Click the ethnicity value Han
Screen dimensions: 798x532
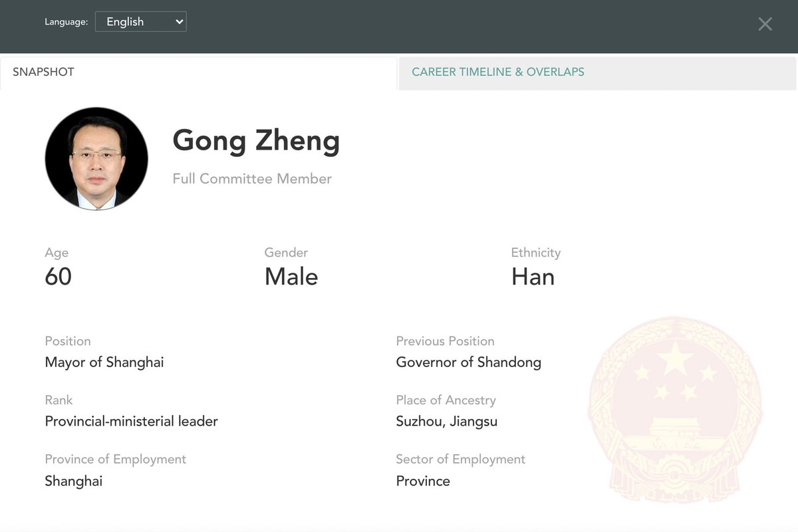tap(533, 277)
